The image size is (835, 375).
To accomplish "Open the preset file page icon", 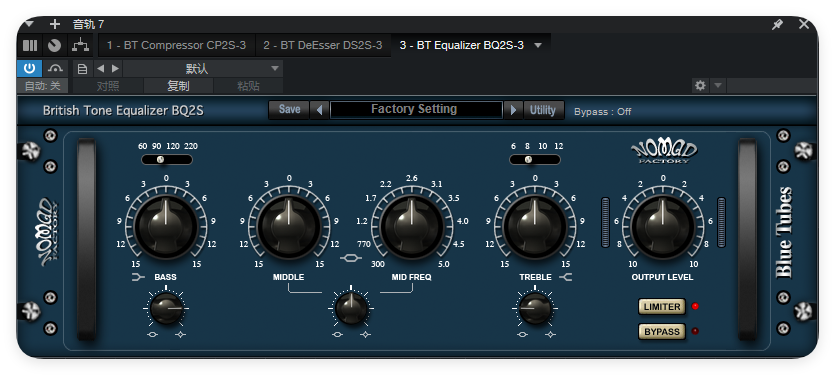I will pos(82,69).
